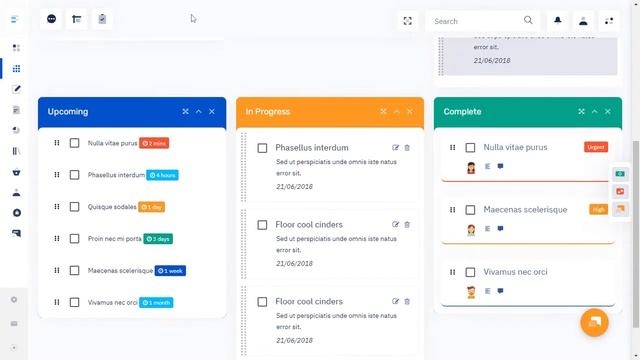The width and height of the screenshot is (640, 360).
Task: Open the notifications bell
Action: pos(558,20)
